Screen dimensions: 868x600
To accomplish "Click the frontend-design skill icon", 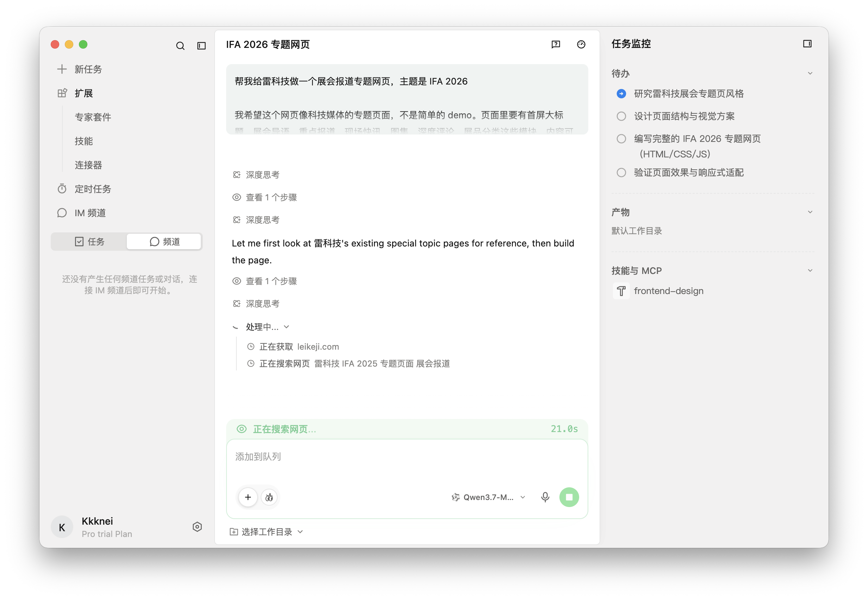I will 621,291.
